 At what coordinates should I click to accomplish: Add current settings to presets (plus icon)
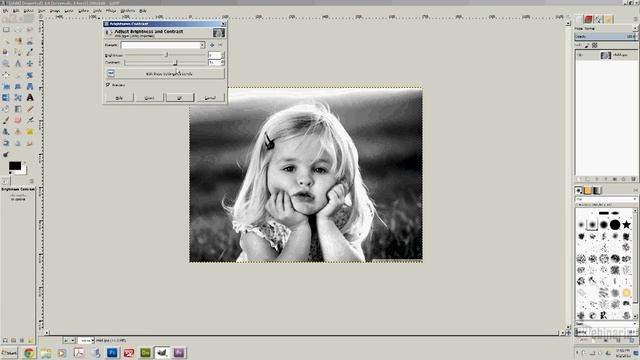point(212,45)
